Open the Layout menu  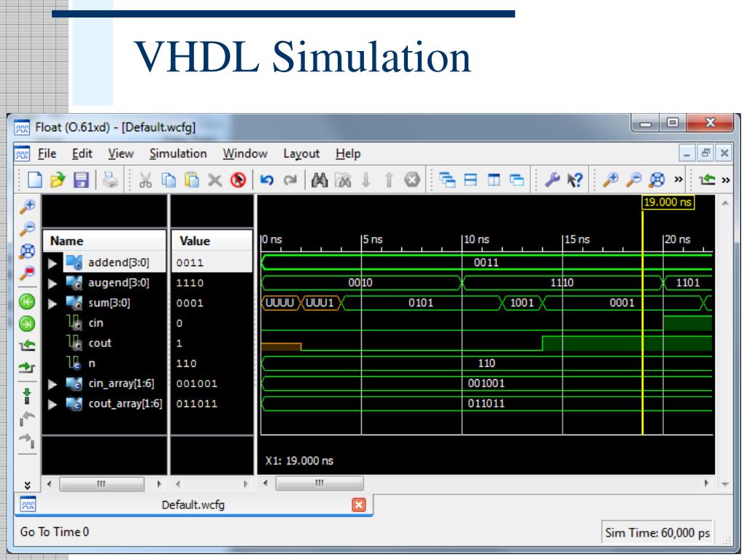(x=301, y=154)
